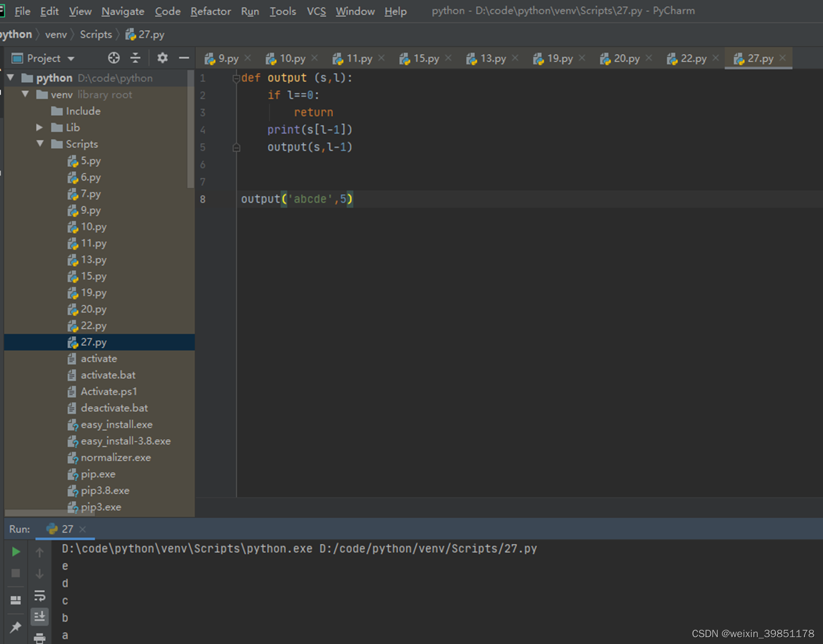This screenshot has width=823, height=644.
Task: Pin the Run tab
Action: (16, 627)
